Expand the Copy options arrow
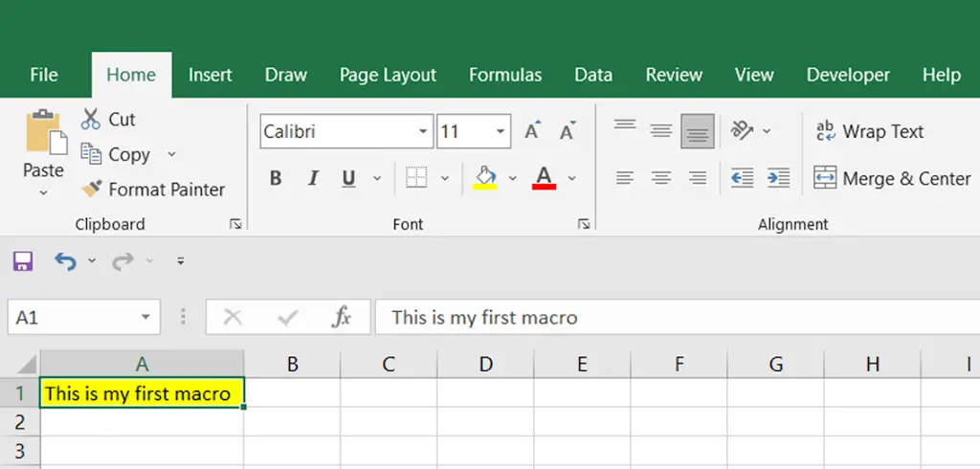This screenshot has width=980, height=469. [171, 154]
